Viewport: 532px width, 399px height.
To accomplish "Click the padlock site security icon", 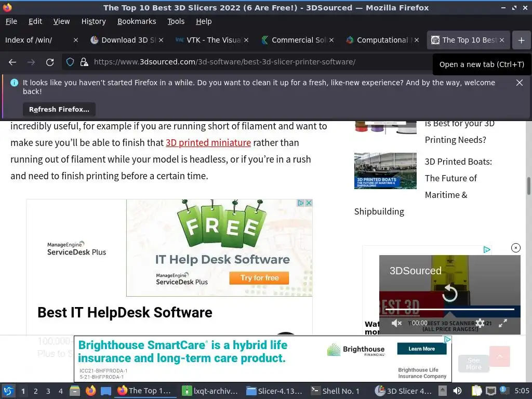I will tap(84, 62).
